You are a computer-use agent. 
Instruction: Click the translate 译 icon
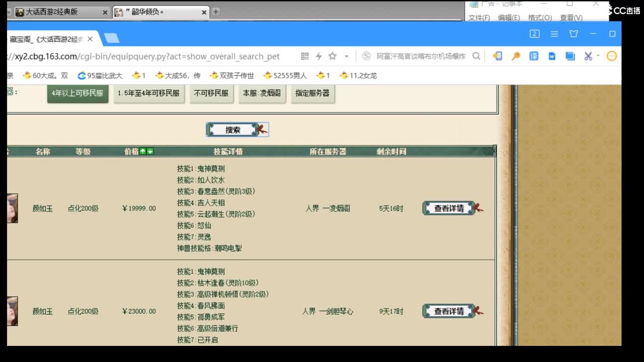click(x=534, y=56)
